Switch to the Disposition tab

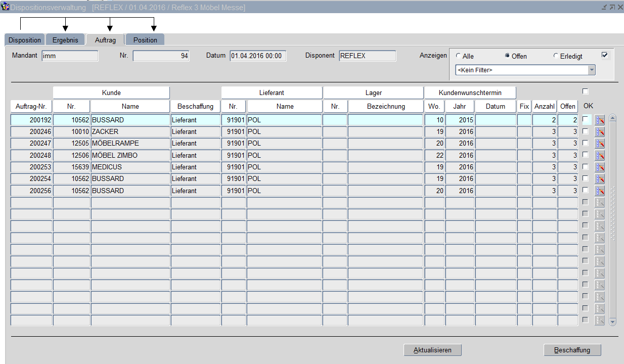coord(25,40)
